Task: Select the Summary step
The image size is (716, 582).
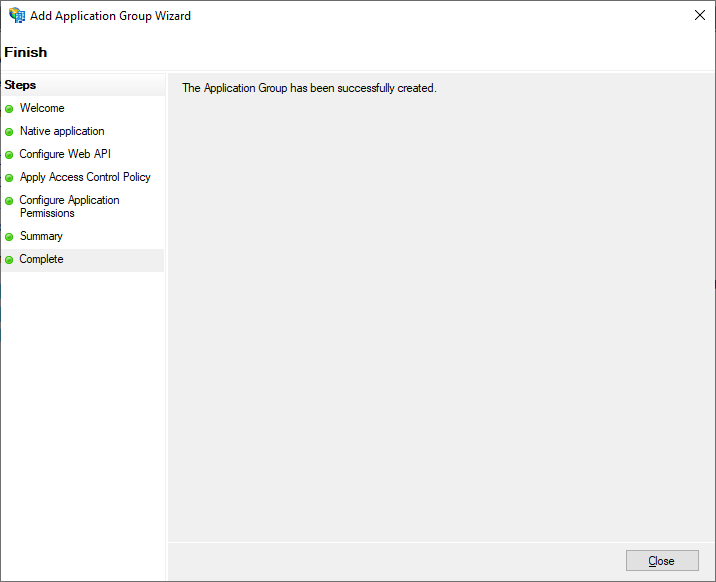Action: click(41, 236)
